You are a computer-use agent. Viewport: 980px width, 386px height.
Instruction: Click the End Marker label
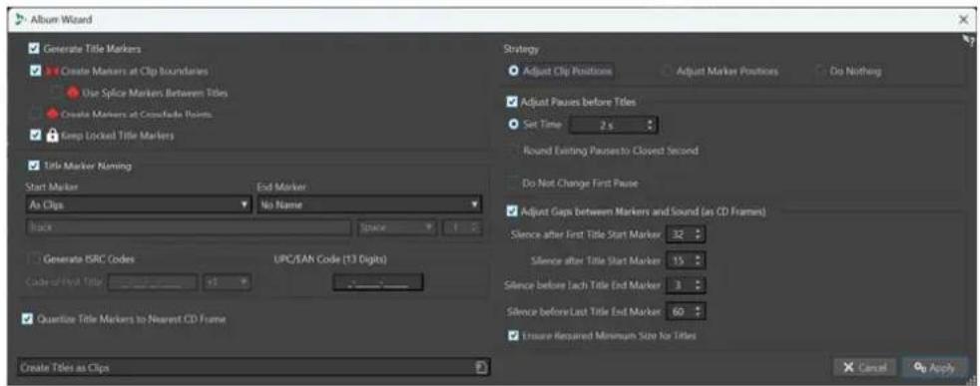[281, 187]
